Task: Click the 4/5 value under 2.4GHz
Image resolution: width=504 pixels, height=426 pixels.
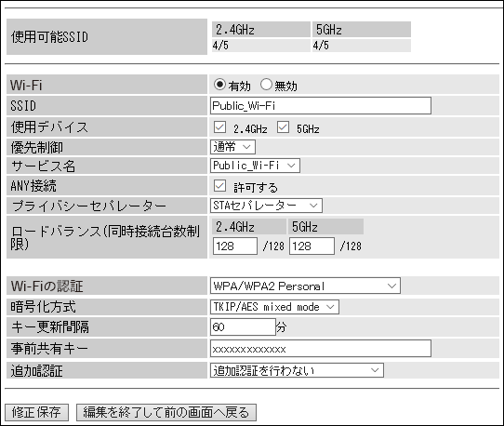Action: click(220, 46)
